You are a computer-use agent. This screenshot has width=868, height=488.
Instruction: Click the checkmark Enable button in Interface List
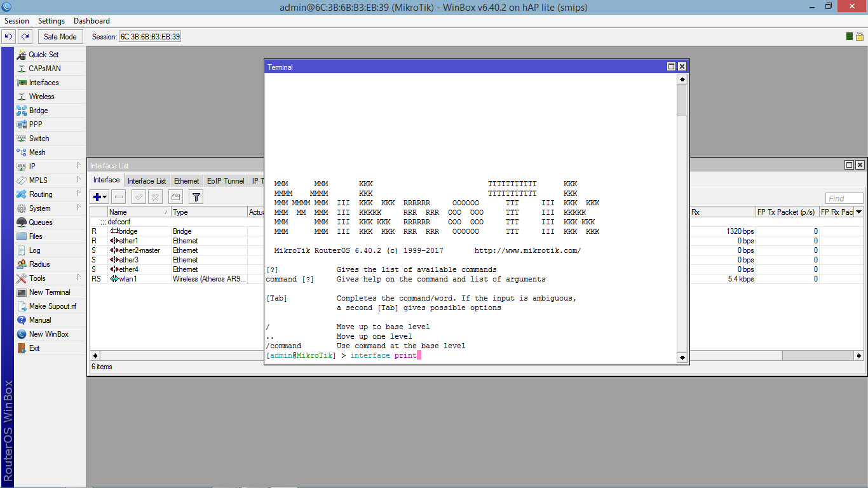138,197
